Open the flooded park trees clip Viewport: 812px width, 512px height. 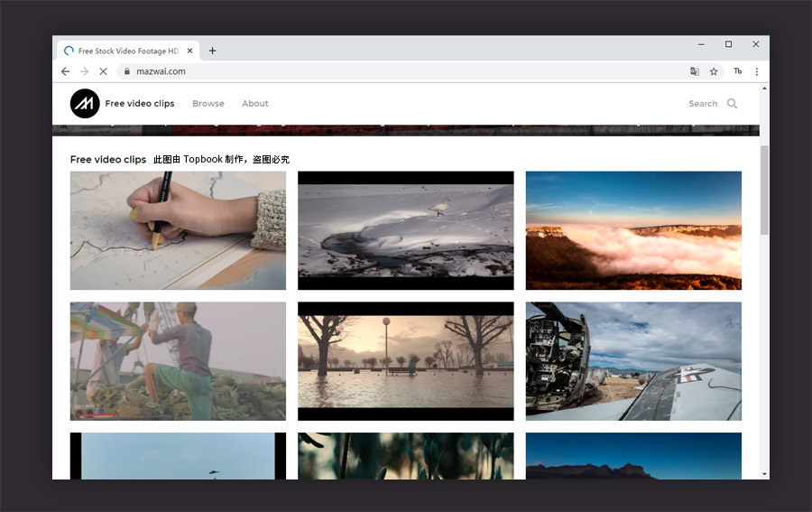coord(405,361)
